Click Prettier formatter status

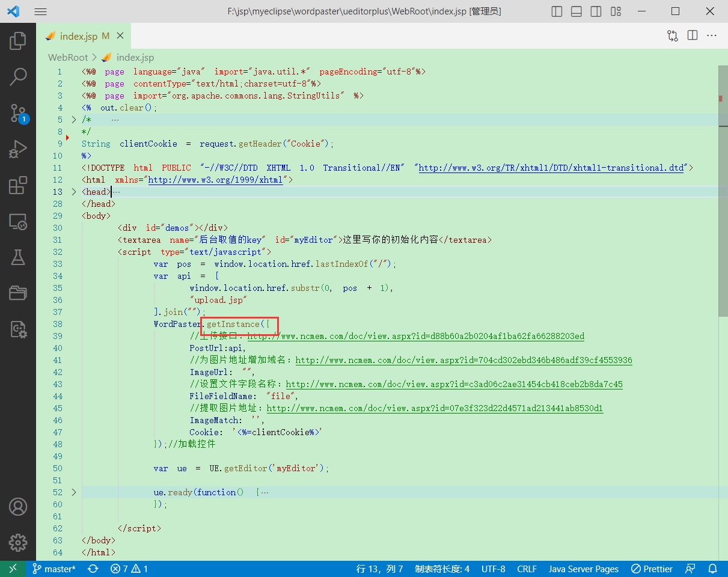pyautogui.click(x=652, y=569)
